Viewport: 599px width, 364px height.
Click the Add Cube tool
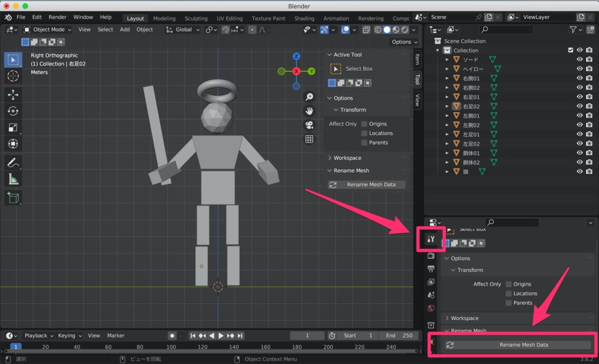tap(13, 198)
